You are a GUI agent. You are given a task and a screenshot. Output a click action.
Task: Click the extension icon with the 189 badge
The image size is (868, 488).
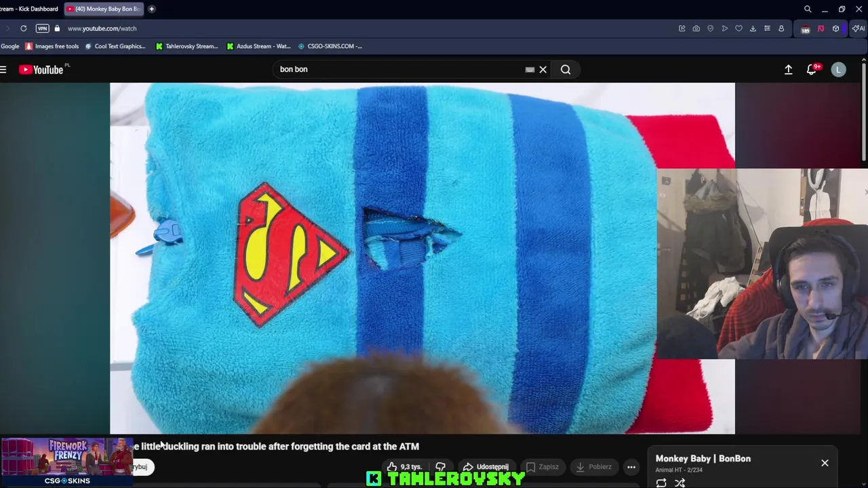point(806,29)
